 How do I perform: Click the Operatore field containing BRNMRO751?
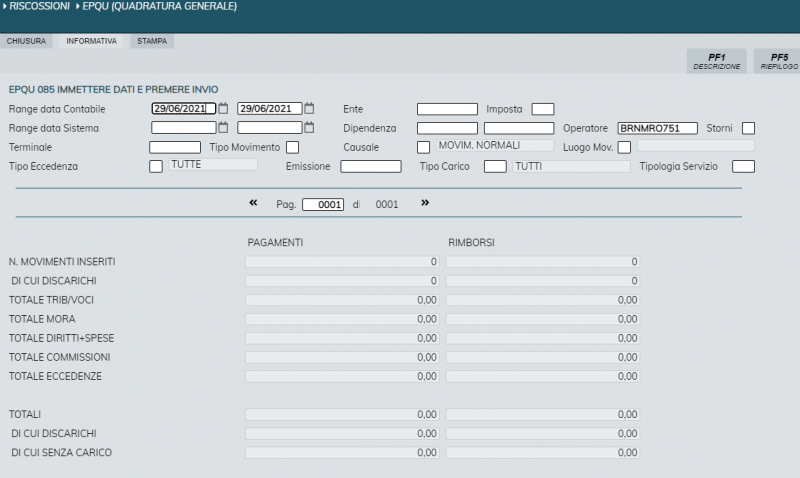click(x=657, y=128)
